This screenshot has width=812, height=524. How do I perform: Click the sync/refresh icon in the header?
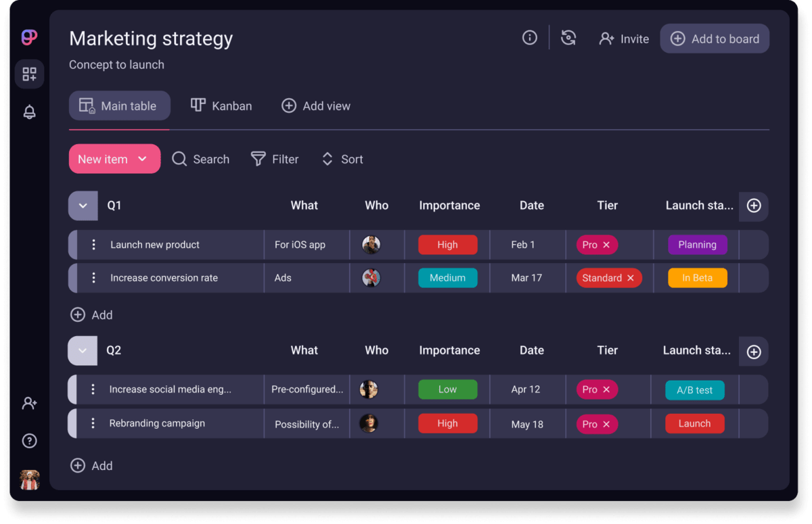point(568,38)
